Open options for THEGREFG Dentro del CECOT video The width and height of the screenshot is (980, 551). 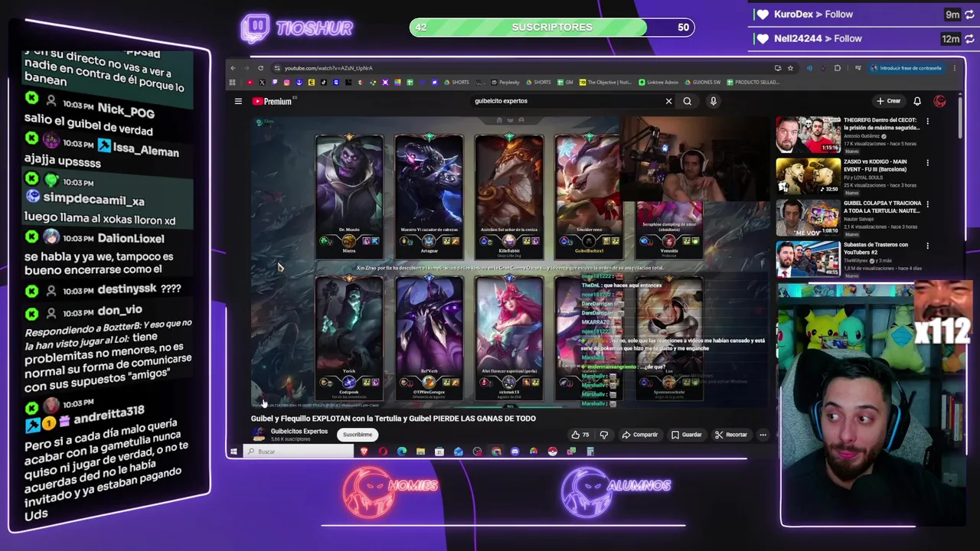click(x=927, y=121)
